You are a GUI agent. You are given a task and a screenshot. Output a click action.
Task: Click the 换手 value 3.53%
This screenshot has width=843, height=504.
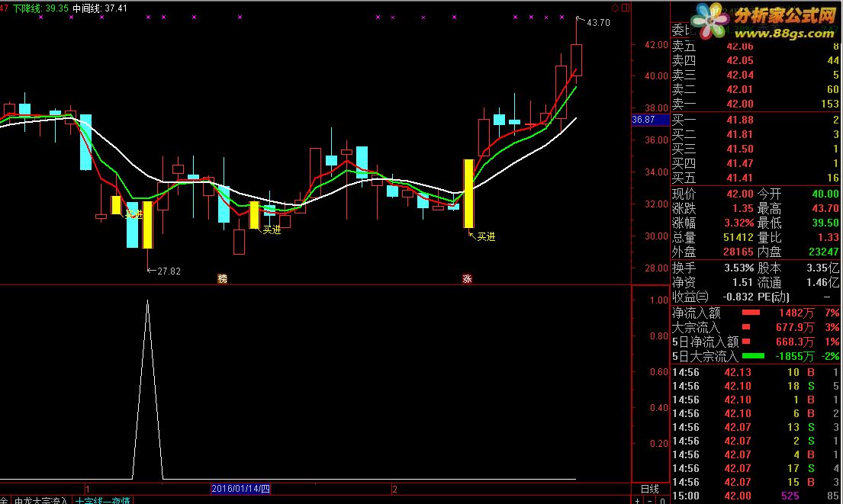click(738, 268)
